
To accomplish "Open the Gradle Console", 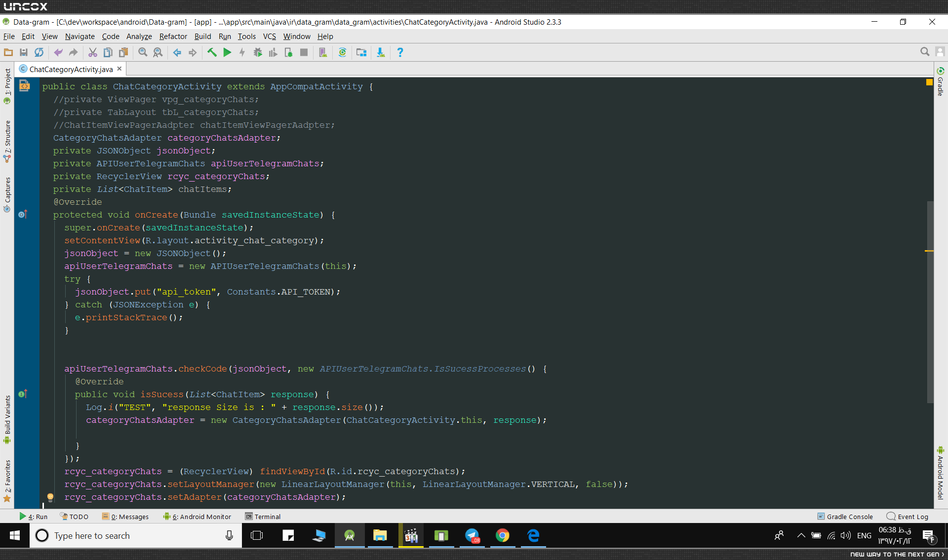I will point(845,517).
